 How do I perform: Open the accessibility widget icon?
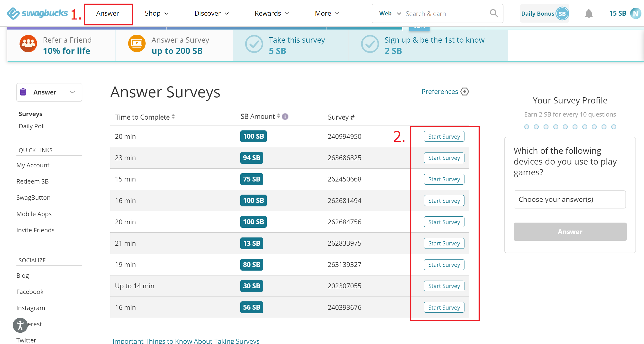click(x=20, y=325)
